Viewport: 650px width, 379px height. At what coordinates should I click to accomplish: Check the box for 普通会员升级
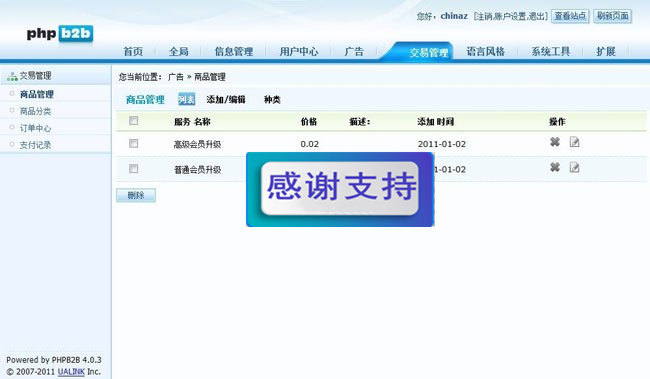tap(133, 168)
